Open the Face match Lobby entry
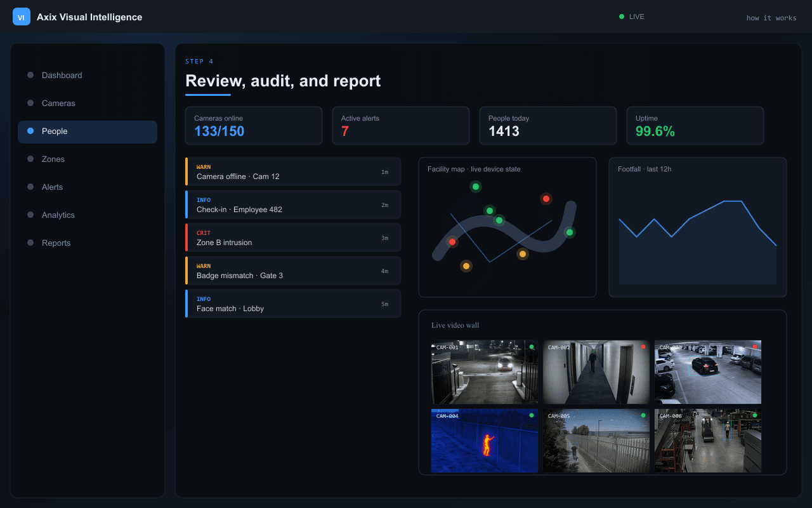812x508 pixels. [x=293, y=304]
